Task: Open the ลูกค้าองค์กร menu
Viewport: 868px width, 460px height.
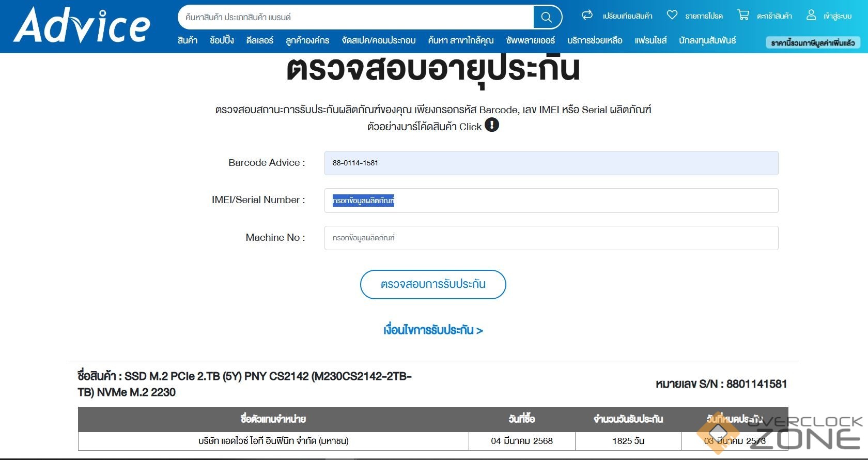Action: tap(307, 40)
